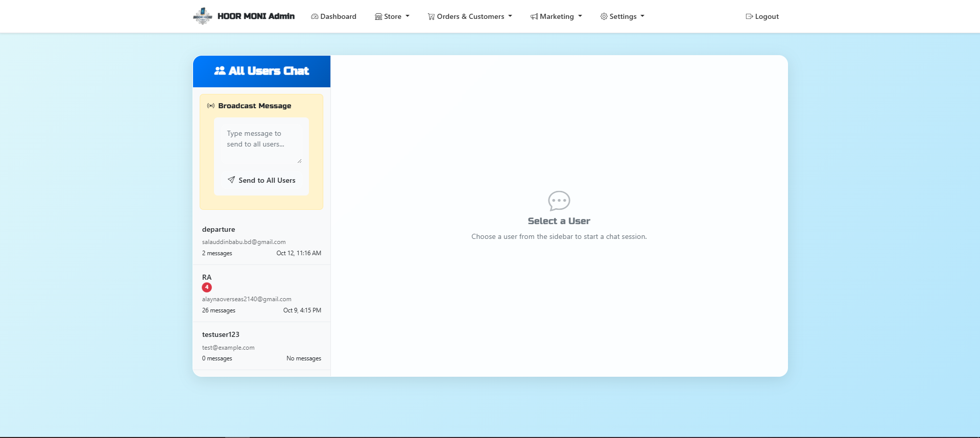Screen dimensions: 980x438
Task: Open the Orders & Customers menu
Action: click(470, 16)
